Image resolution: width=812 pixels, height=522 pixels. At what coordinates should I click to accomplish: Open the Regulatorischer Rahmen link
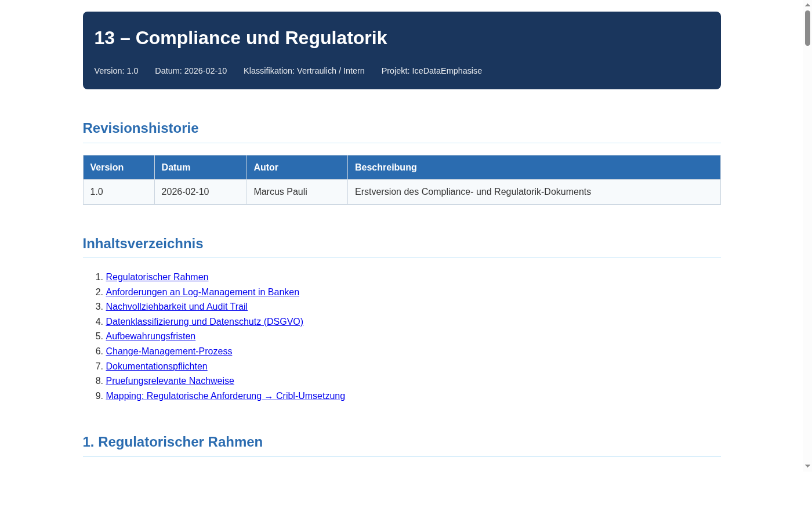(x=157, y=277)
